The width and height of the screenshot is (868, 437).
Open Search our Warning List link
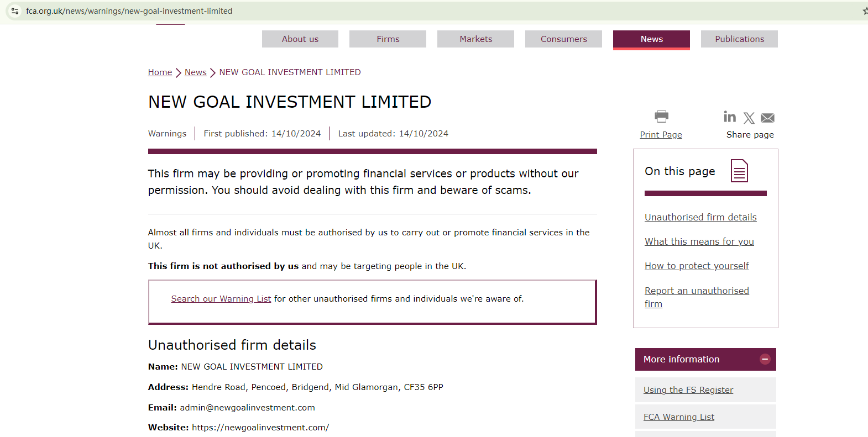[x=221, y=299]
